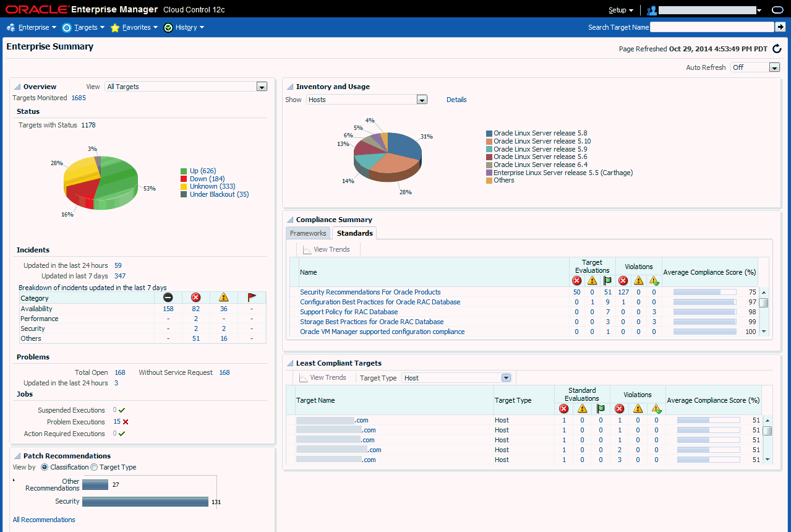
Task: Open the Setup menu
Action: (x=620, y=10)
